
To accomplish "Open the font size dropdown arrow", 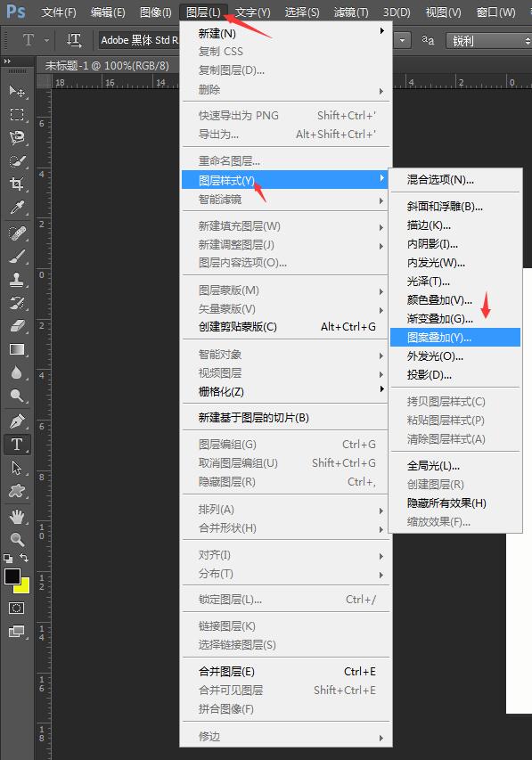I will tap(402, 41).
